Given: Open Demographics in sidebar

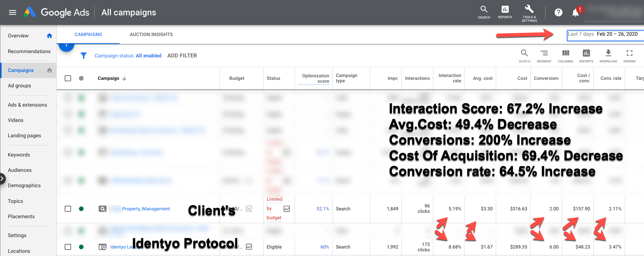Looking at the screenshot, I should pyautogui.click(x=24, y=185).
